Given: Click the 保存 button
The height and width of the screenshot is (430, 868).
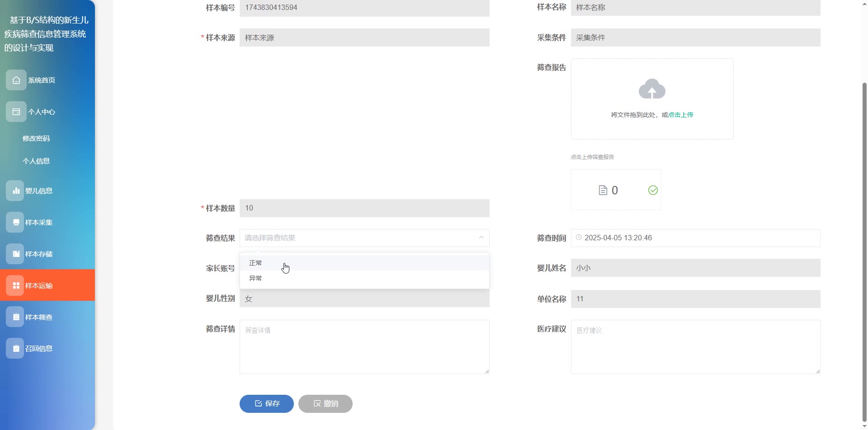Looking at the screenshot, I should tap(267, 403).
